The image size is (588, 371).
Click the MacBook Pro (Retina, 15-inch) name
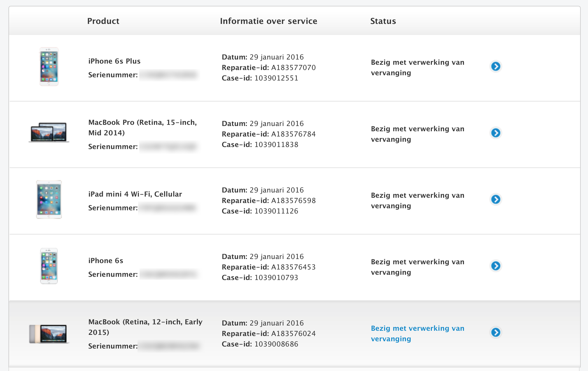[x=142, y=127]
